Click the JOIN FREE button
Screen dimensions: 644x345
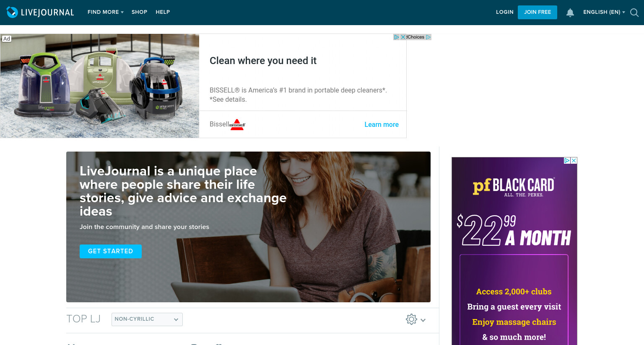(x=538, y=12)
